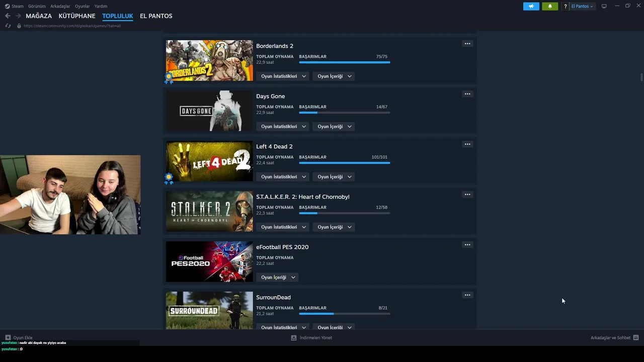Click SurrounDead achievements progress bar
Viewport: 644px width, 362px height.
345,314
